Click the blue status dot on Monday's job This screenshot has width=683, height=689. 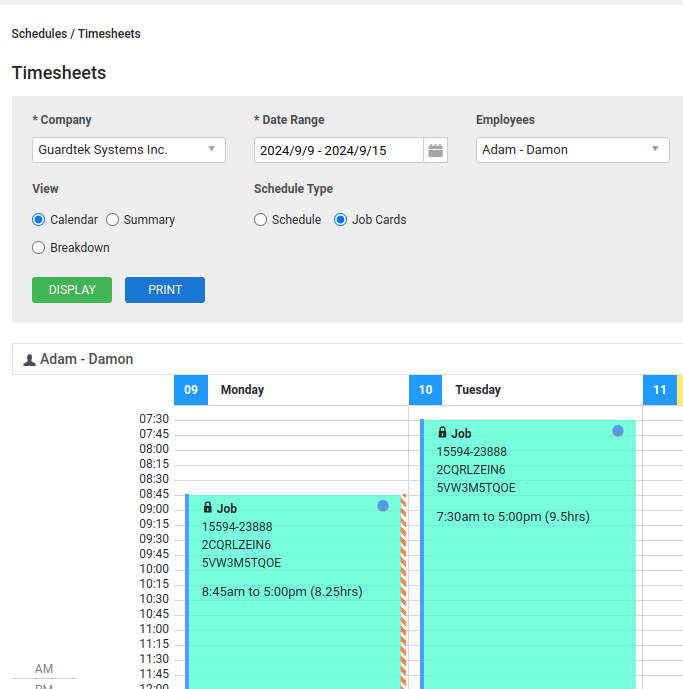[383, 506]
